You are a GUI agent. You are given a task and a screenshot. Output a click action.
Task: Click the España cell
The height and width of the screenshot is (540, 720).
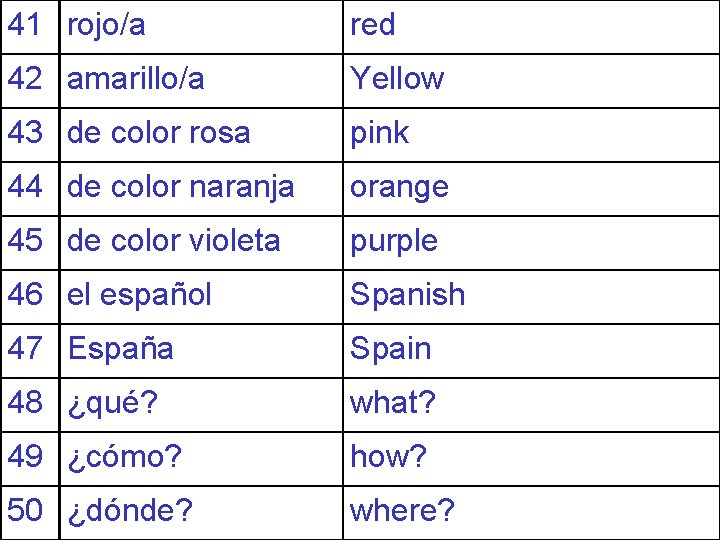[202, 351]
